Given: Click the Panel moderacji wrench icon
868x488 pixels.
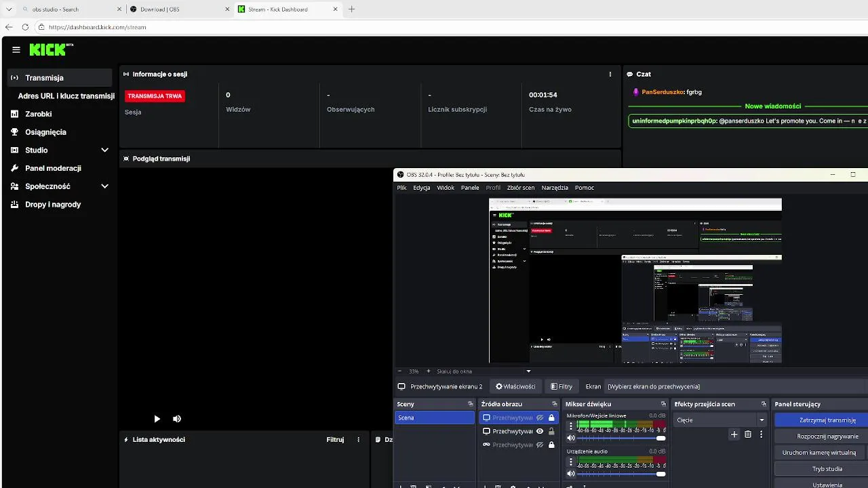Looking at the screenshot, I should coord(15,168).
